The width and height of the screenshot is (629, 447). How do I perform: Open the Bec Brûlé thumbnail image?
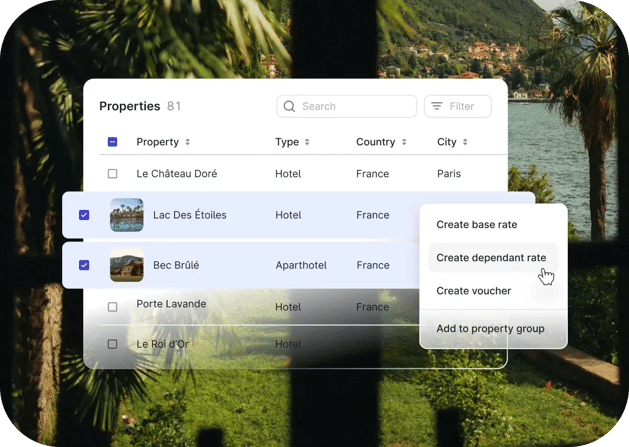coord(127,265)
